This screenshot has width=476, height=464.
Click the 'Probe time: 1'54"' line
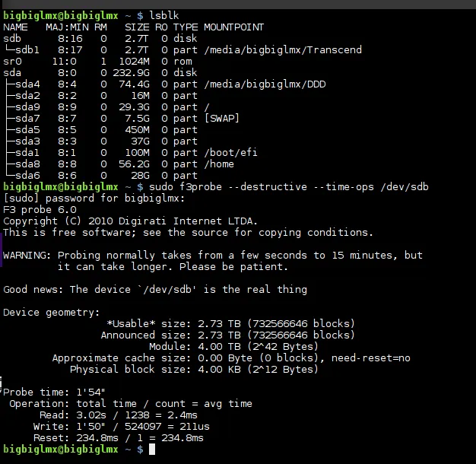point(54,392)
